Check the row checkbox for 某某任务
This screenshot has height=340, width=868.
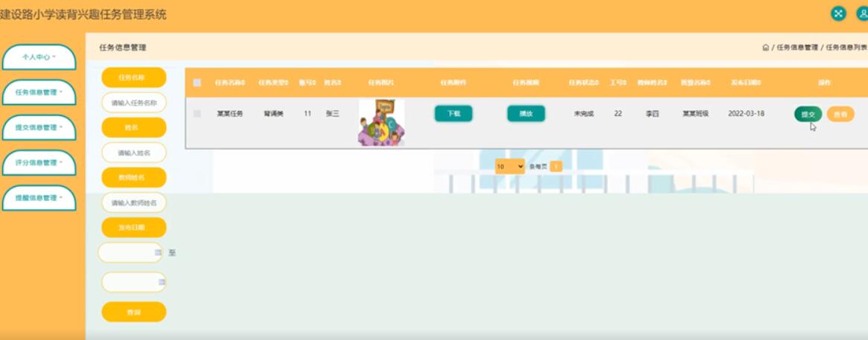pos(197,113)
